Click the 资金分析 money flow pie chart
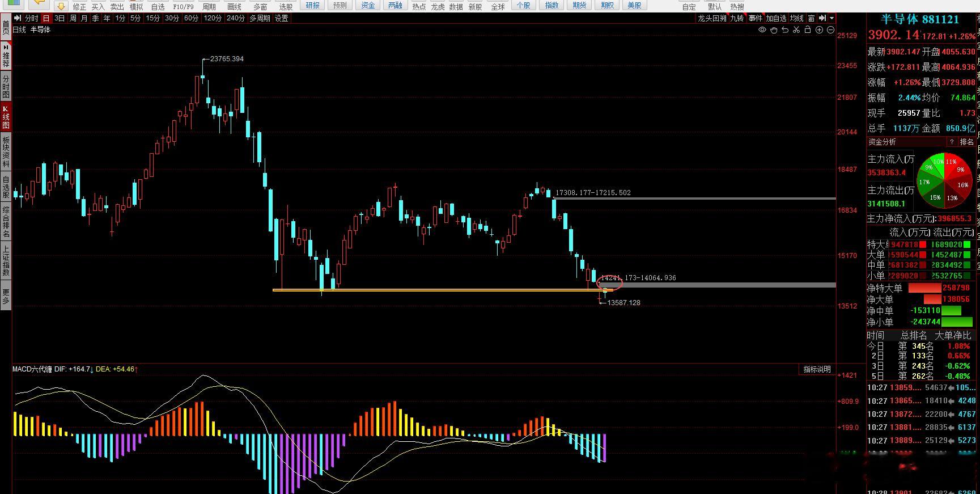The width and height of the screenshot is (980, 494). tap(944, 180)
